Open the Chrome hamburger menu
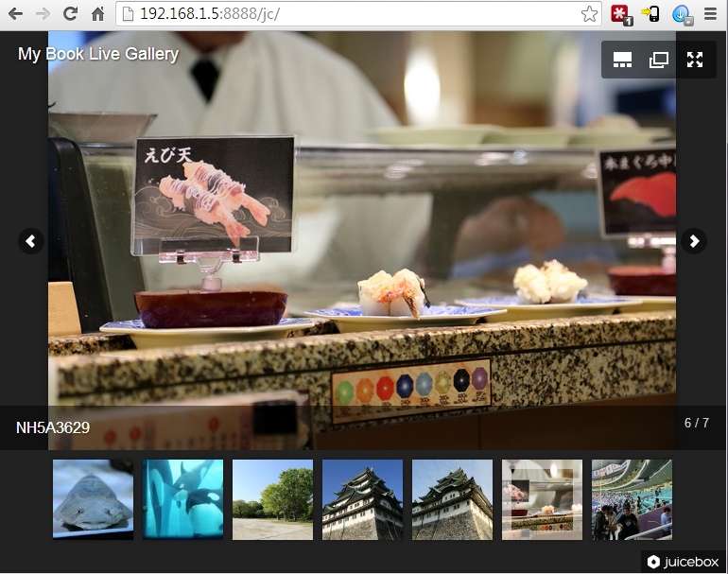Image resolution: width=728 pixels, height=574 pixels. [711, 14]
